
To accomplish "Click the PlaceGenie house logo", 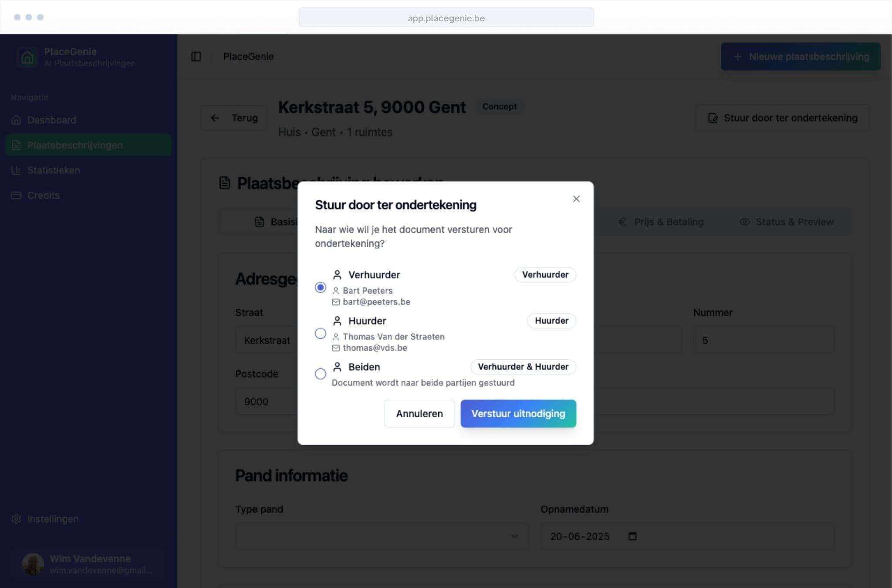I will [x=27, y=57].
